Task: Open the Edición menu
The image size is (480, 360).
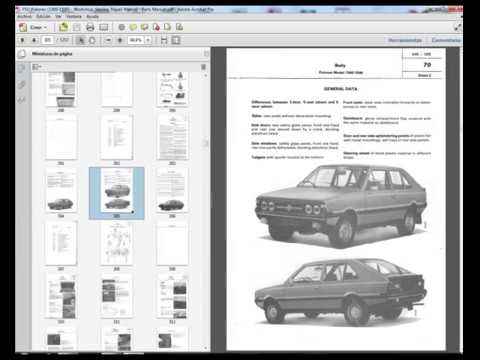Action: click(x=43, y=16)
